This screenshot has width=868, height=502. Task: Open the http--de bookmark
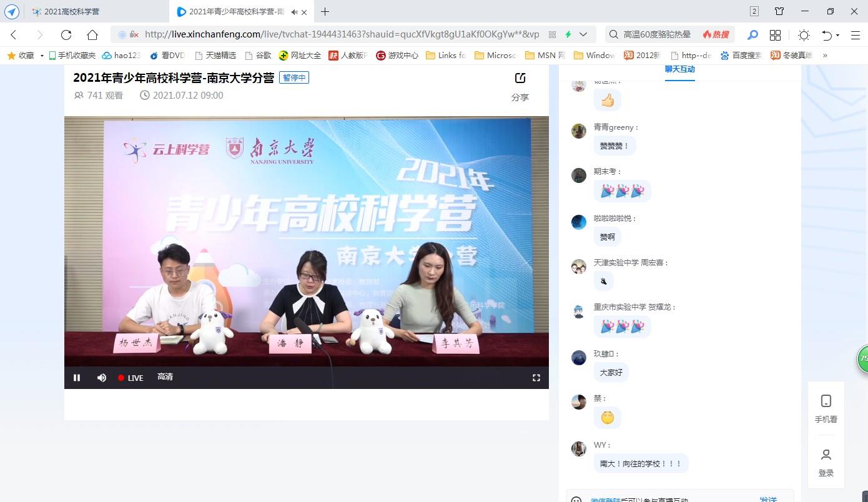(x=691, y=55)
